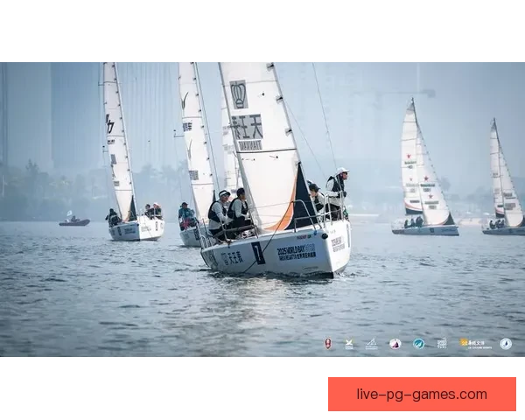Click the round pink sailboat badge logo
Viewport: 525px width, 420px height.
point(395,344)
